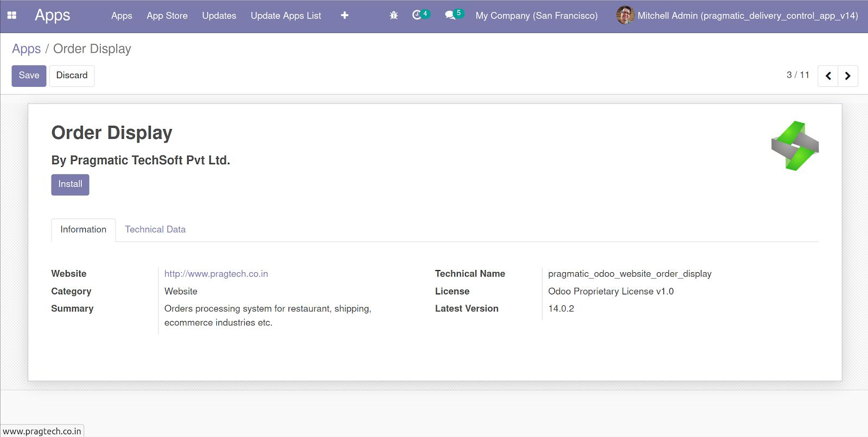Click the Latest Version label

point(467,309)
